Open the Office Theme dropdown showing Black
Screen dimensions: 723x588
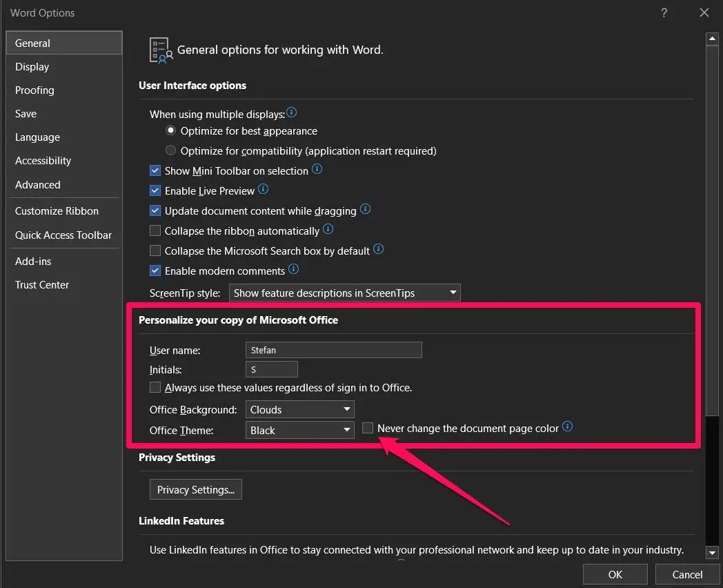pos(299,430)
